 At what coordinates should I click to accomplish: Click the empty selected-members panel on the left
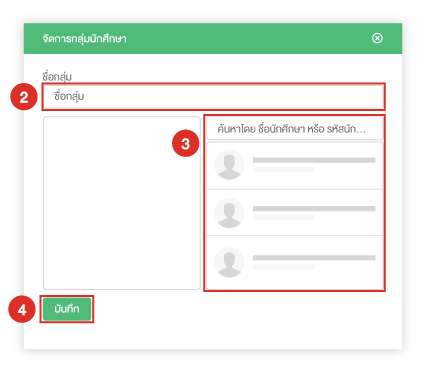click(122, 203)
